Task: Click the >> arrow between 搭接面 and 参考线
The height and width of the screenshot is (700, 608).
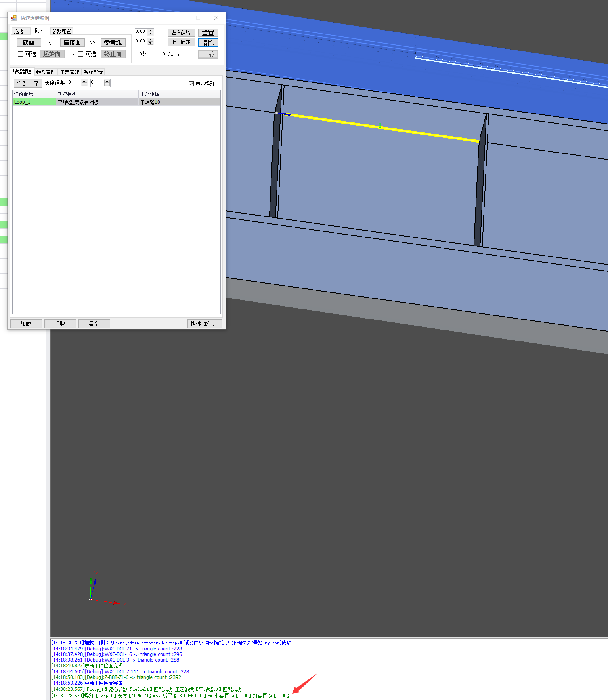Action: (x=92, y=43)
